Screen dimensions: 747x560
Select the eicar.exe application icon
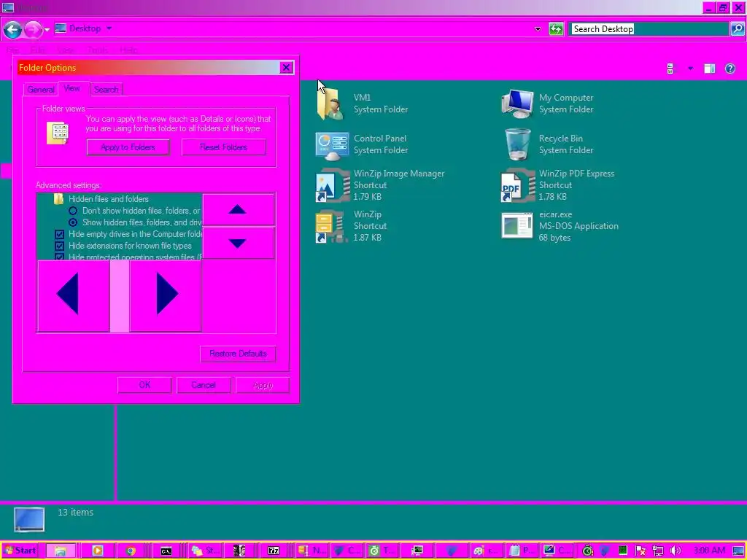[517, 226]
